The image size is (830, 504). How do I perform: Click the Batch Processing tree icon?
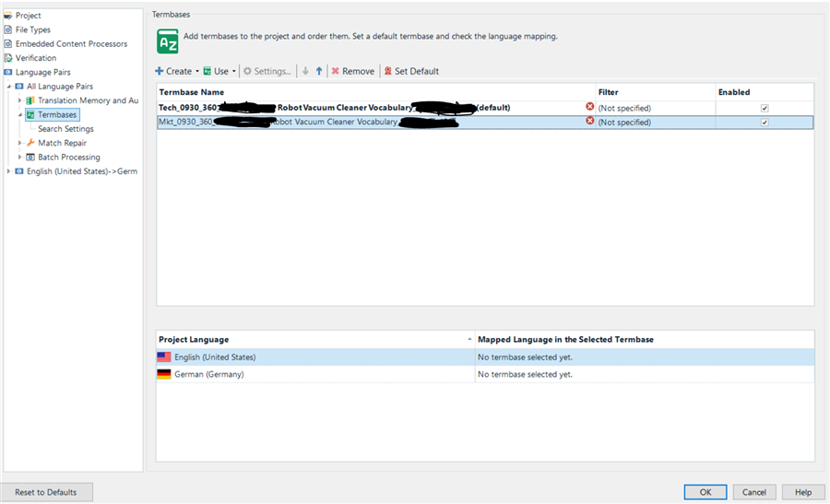click(30, 157)
